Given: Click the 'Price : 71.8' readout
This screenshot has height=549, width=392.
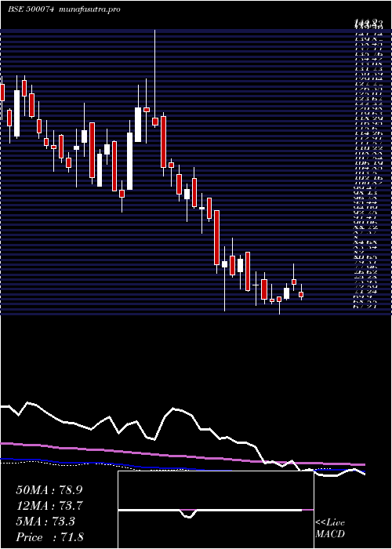Looking at the screenshot, I should [x=49, y=537].
